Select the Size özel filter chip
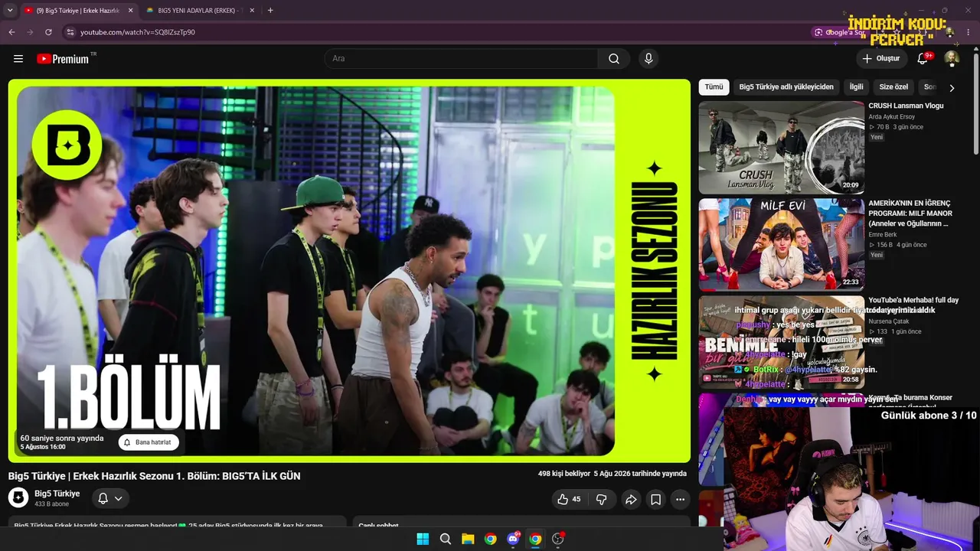 pyautogui.click(x=893, y=87)
